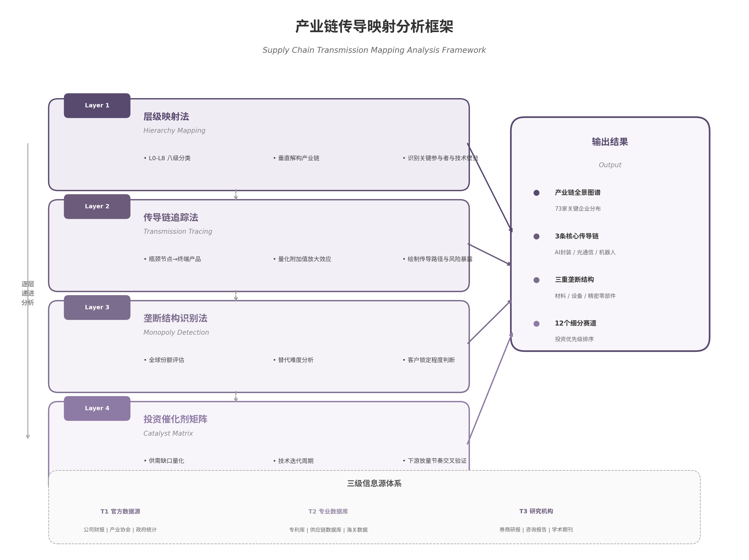Click the bullet 技术迭代周期
Screen dimensions: 749x560
pyautogui.click(x=293, y=461)
